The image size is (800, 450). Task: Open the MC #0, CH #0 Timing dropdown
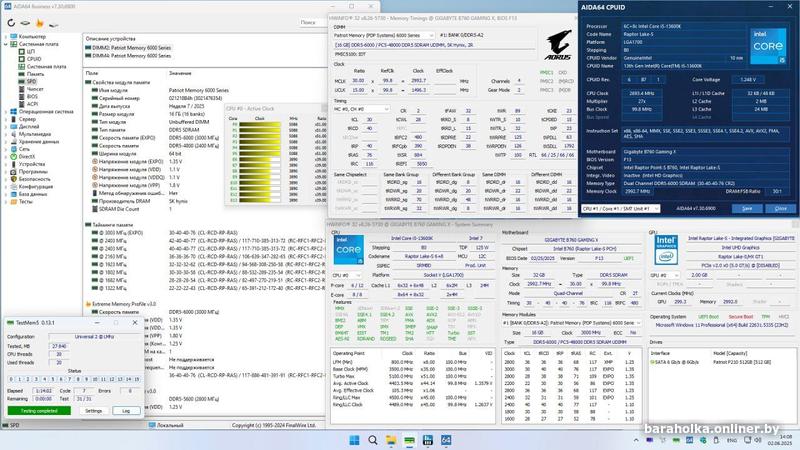coord(362,109)
